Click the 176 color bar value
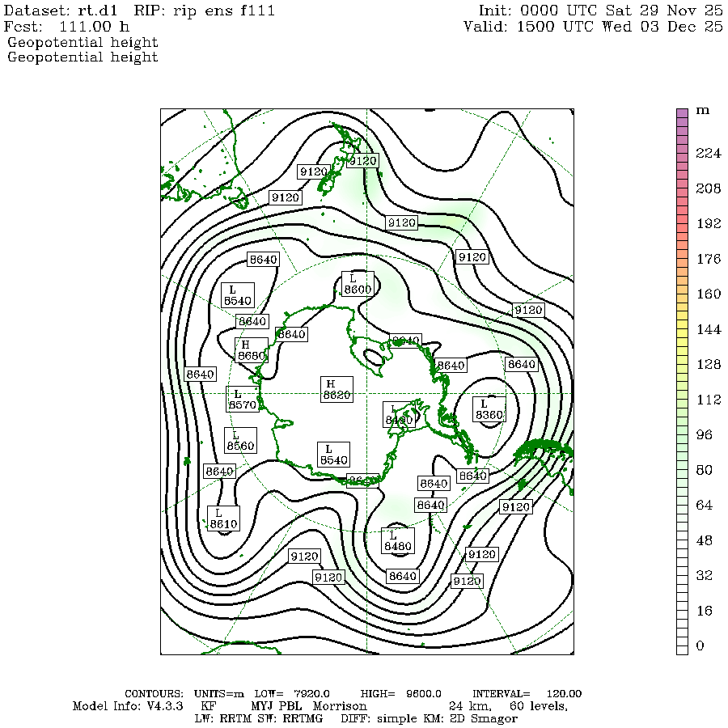This screenshot has width=728, height=728. (x=708, y=259)
